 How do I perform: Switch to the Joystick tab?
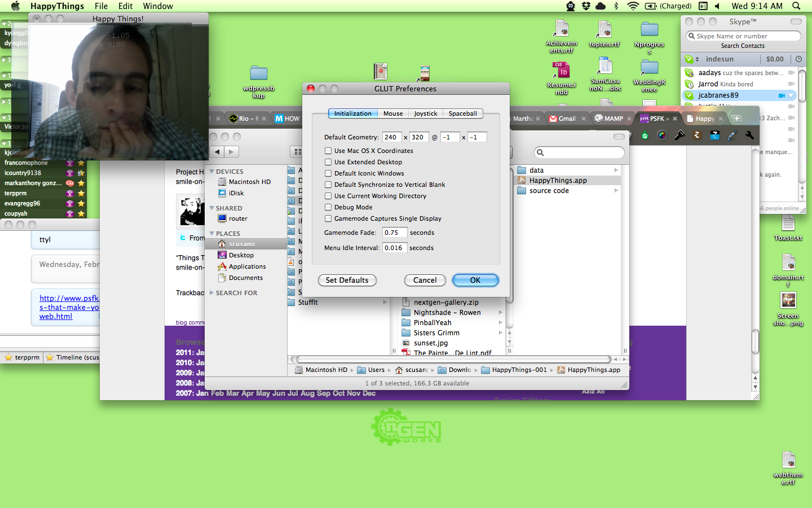(x=425, y=113)
